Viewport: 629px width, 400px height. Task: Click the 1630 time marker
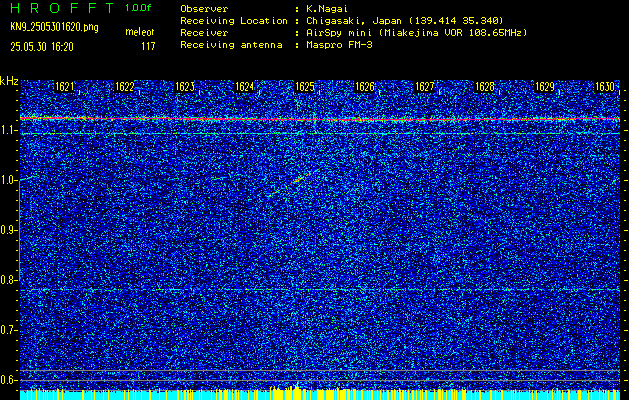click(605, 87)
